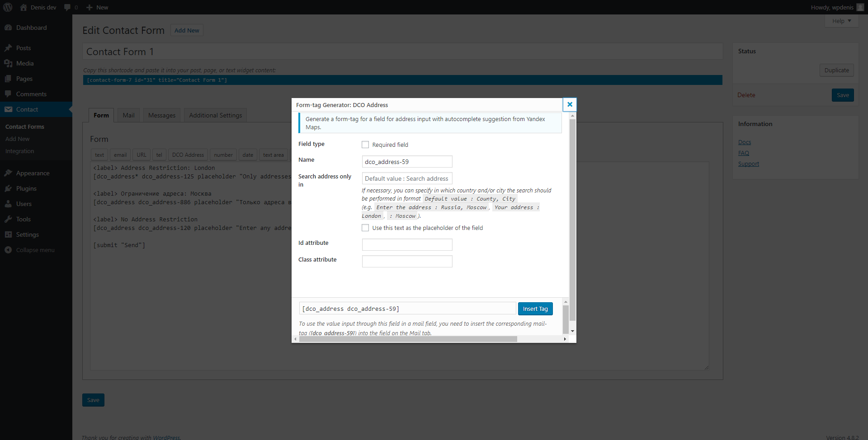Expand the Help dropdown
The width and height of the screenshot is (868, 440).
841,21
